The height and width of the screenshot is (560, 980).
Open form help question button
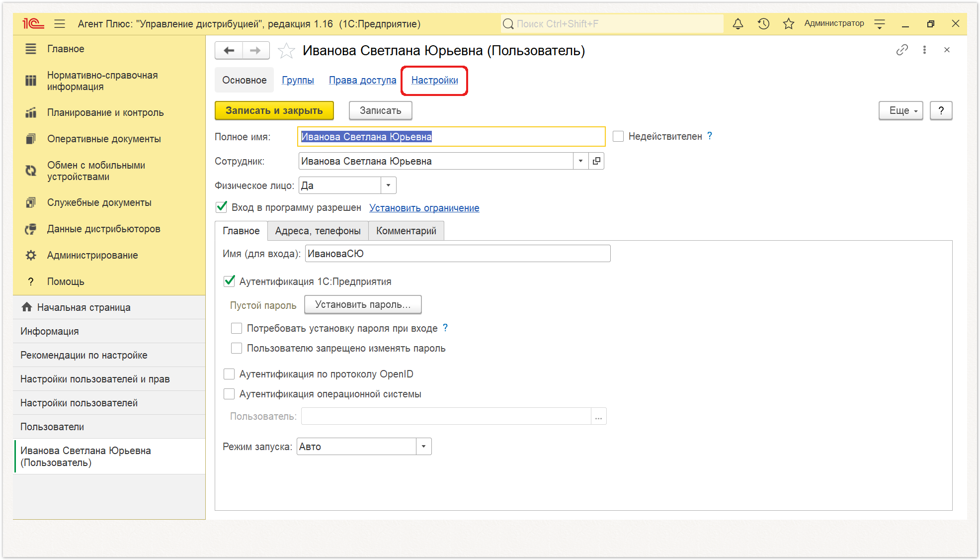click(941, 110)
